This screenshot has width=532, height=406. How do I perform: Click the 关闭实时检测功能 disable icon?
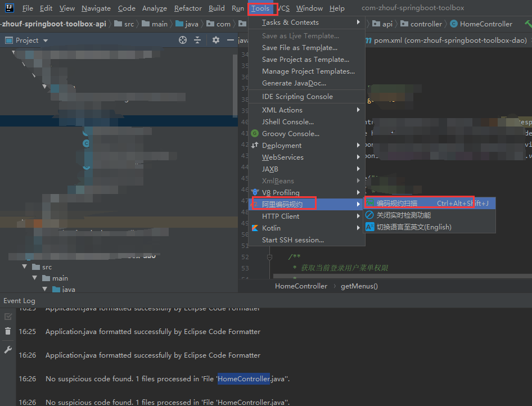click(369, 215)
